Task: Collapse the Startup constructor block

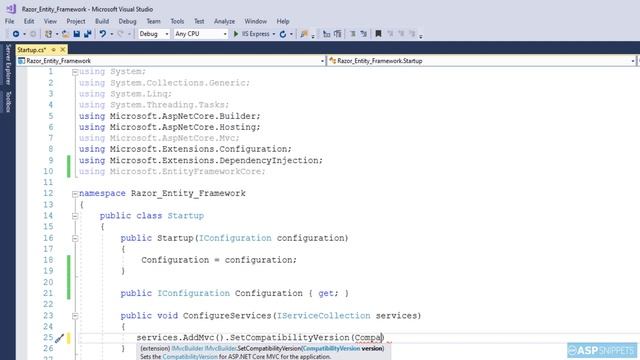Action: point(75,238)
